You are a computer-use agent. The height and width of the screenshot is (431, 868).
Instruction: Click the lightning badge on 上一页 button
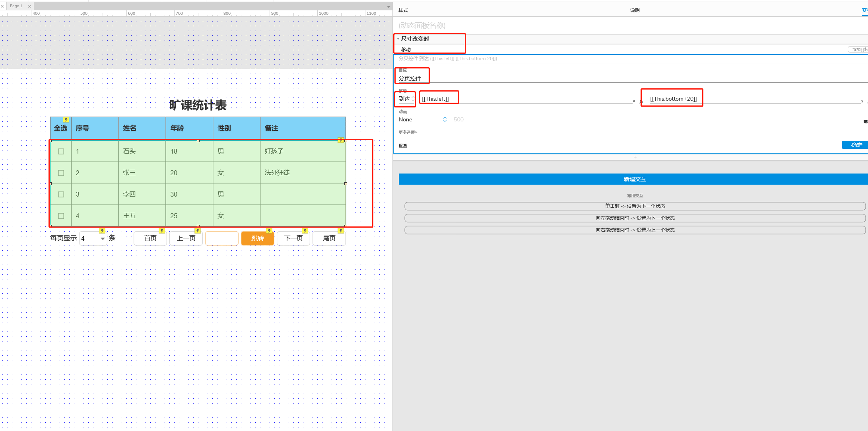(197, 231)
